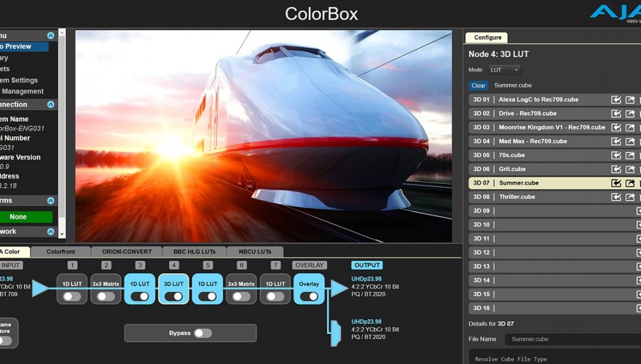Click the import icon for Mad Max - Rec709.cube

(x=616, y=141)
